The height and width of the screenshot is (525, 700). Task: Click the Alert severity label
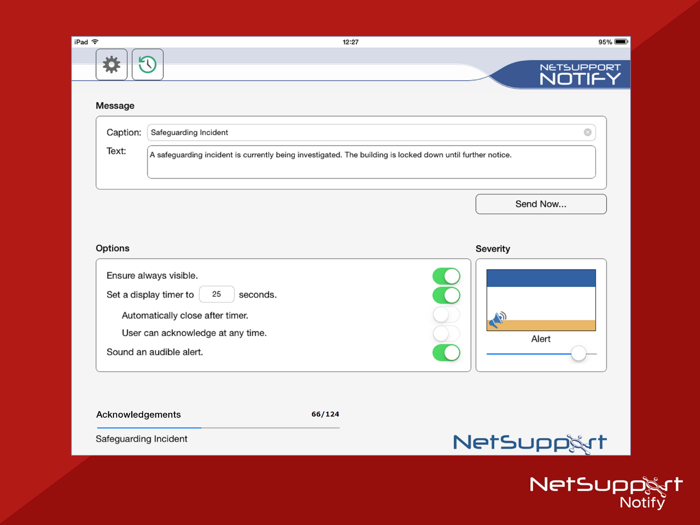541,339
